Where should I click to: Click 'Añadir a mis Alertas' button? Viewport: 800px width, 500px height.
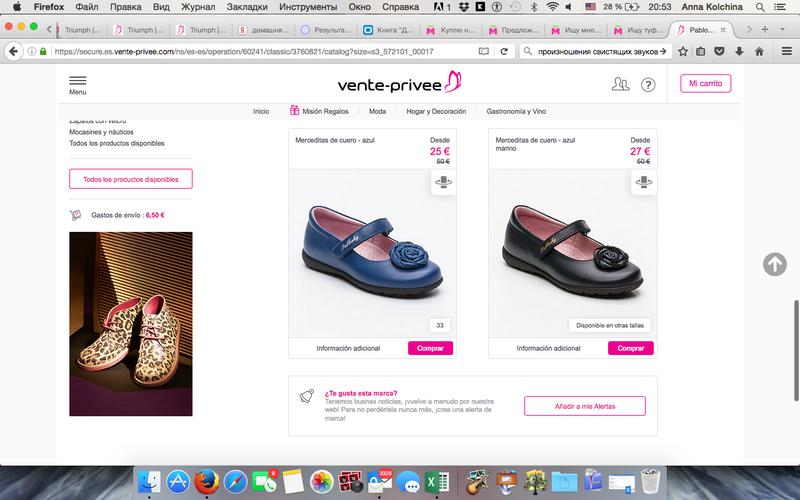click(584, 406)
